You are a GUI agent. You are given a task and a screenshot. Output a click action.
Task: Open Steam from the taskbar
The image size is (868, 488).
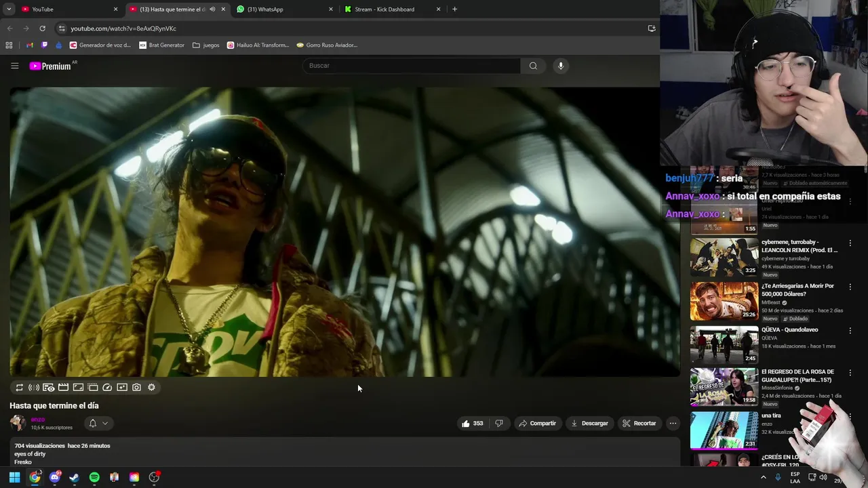tap(74, 477)
